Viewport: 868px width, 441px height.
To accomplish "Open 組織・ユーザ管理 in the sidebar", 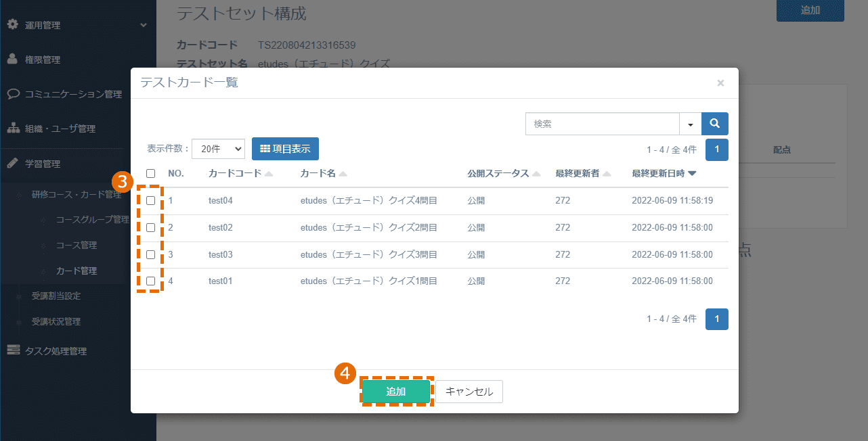I will point(60,129).
